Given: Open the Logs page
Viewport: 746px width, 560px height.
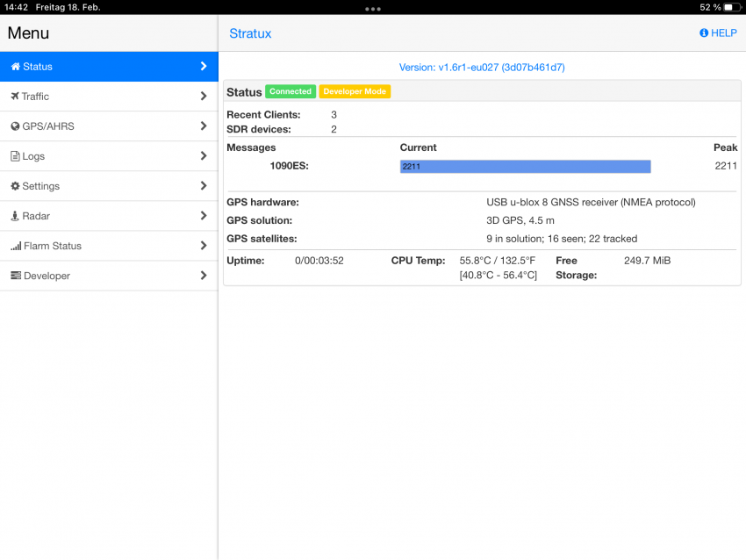Looking at the screenshot, I should pos(109,156).
